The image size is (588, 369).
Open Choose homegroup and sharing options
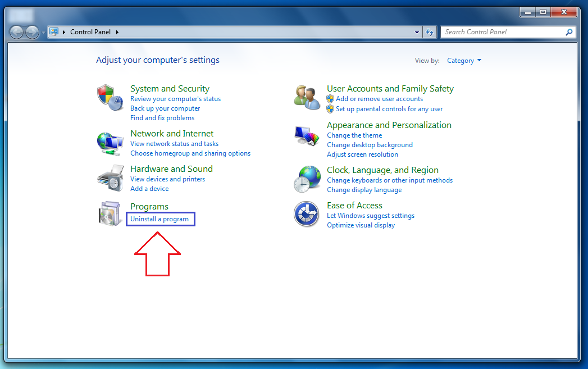190,153
